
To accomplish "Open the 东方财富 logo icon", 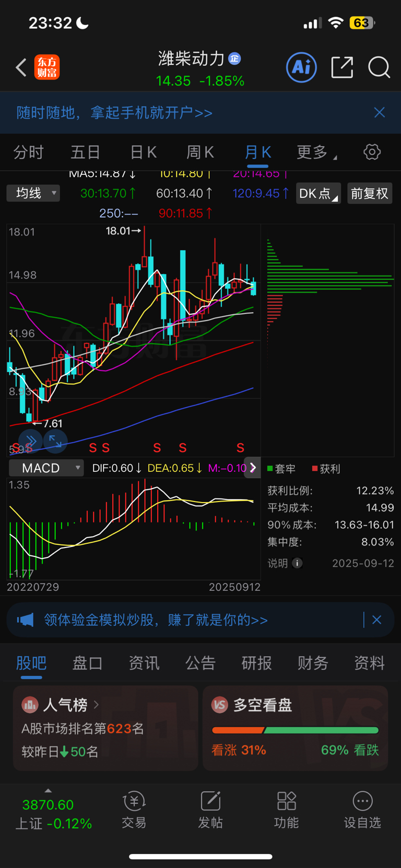I will coord(47,67).
